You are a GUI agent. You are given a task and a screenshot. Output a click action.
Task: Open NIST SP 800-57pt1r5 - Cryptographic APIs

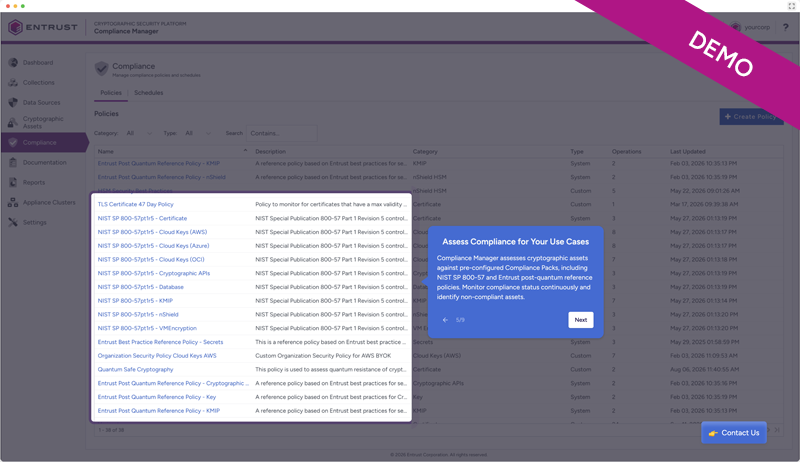click(x=154, y=273)
